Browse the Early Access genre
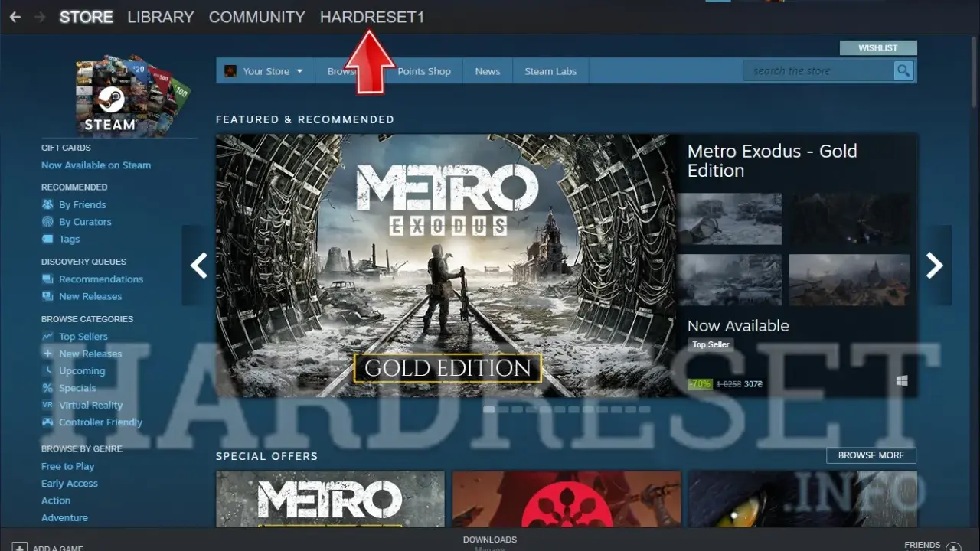Image resolution: width=980 pixels, height=551 pixels. (x=70, y=484)
